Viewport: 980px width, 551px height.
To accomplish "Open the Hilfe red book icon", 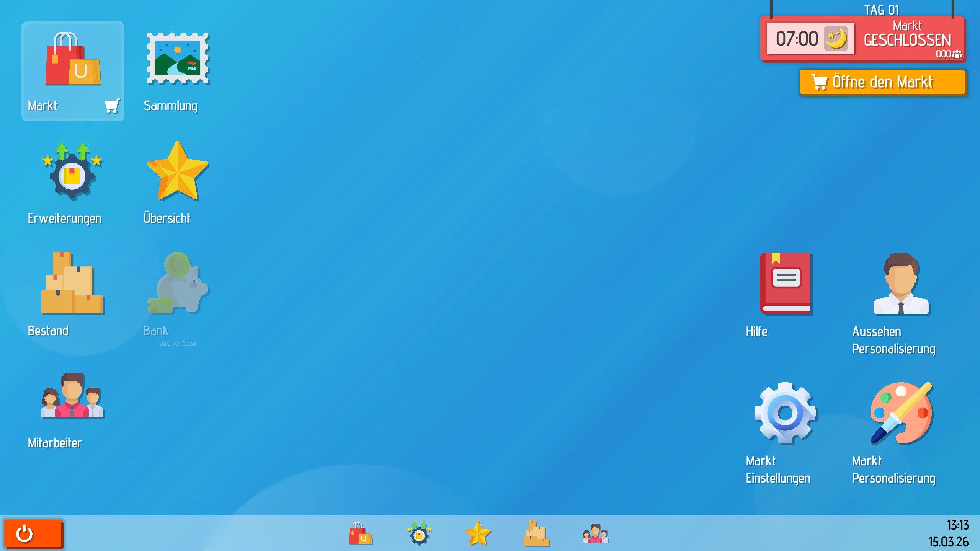I will 786,284.
